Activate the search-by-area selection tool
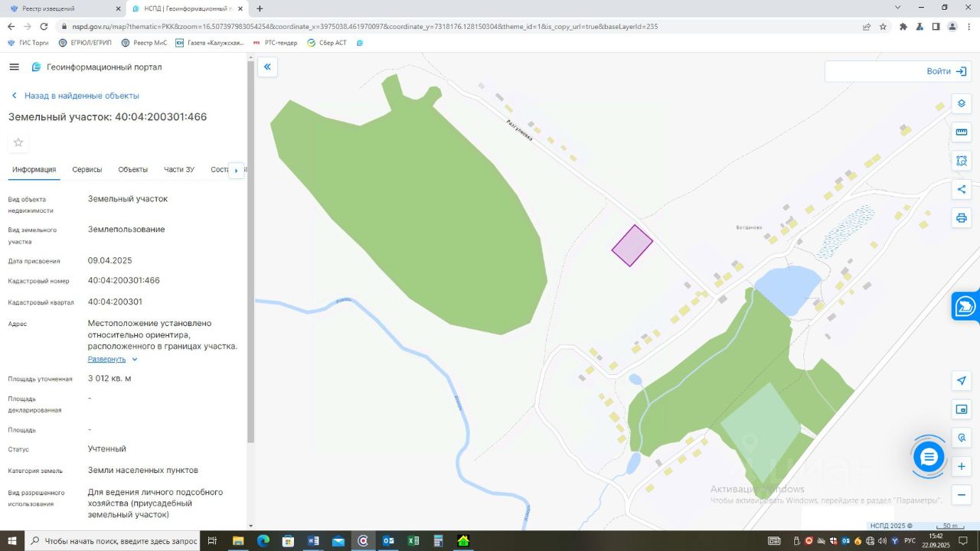Viewport: 980px width, 551px height. click(x=962, y=161)
